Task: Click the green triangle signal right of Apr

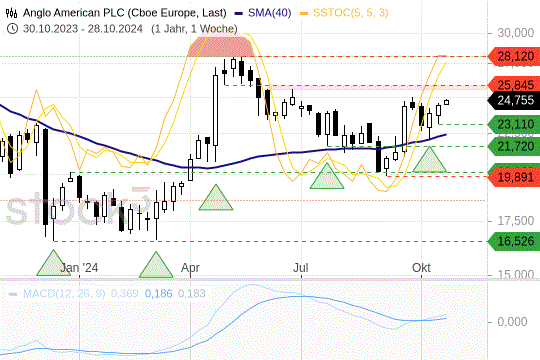Action: pyautogui.click(x=216, y=199)
